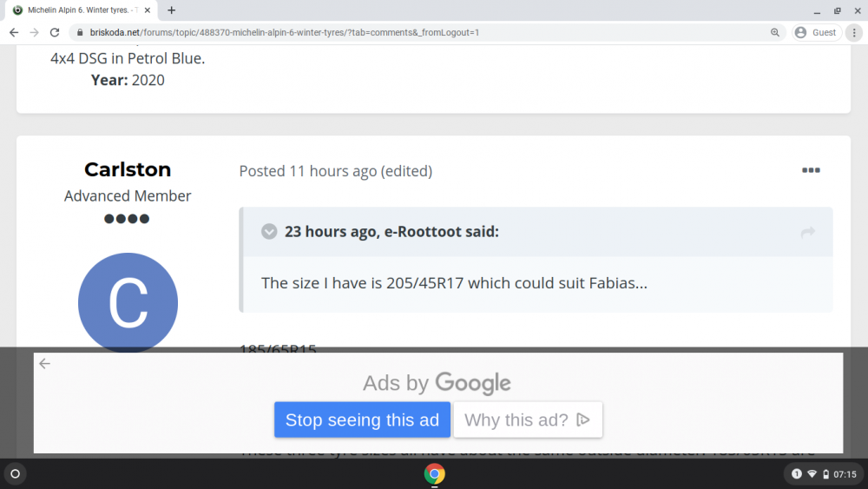Image resolution: width=868 pixels, height=489 pixels.
Task: Close the Michelin Alpin 6 tab
Action: [x=148, y=10]
